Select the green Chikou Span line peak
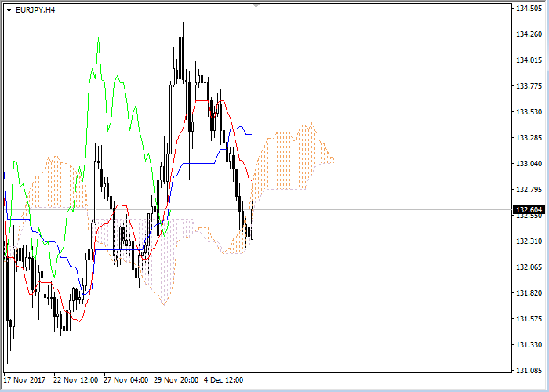 [98, 38]
